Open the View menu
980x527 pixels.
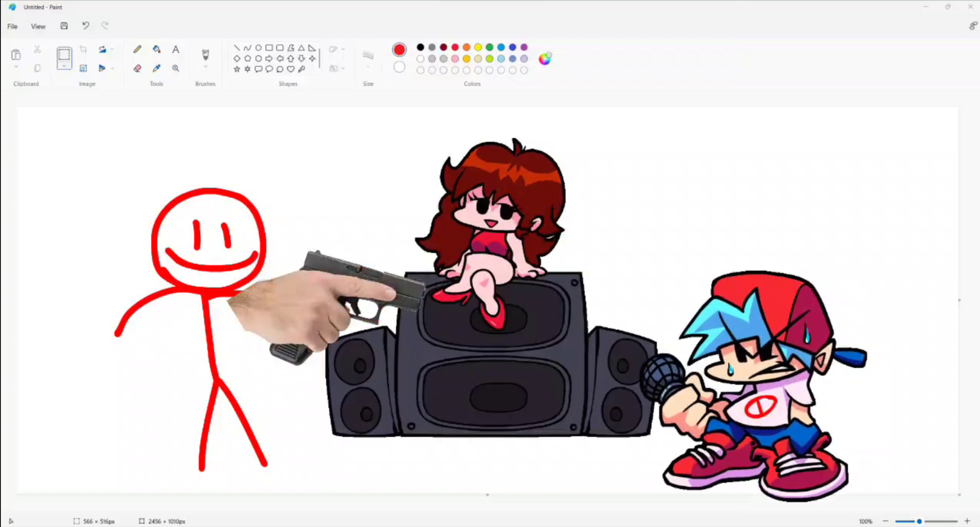pyautogui.click(x=38, y=26)
